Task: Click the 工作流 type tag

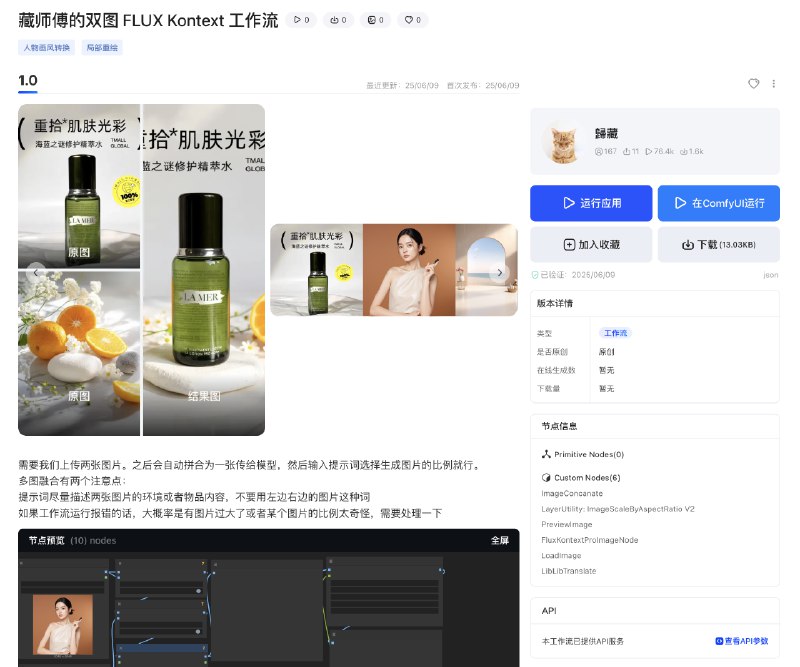Action: (615, 333)
